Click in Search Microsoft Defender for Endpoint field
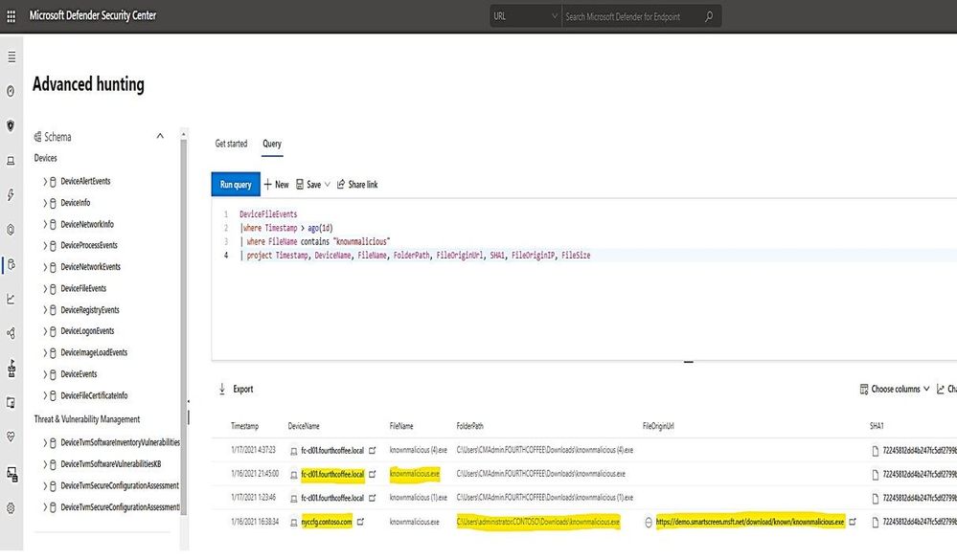Screen dimensions: 957x560 (631, 16)
